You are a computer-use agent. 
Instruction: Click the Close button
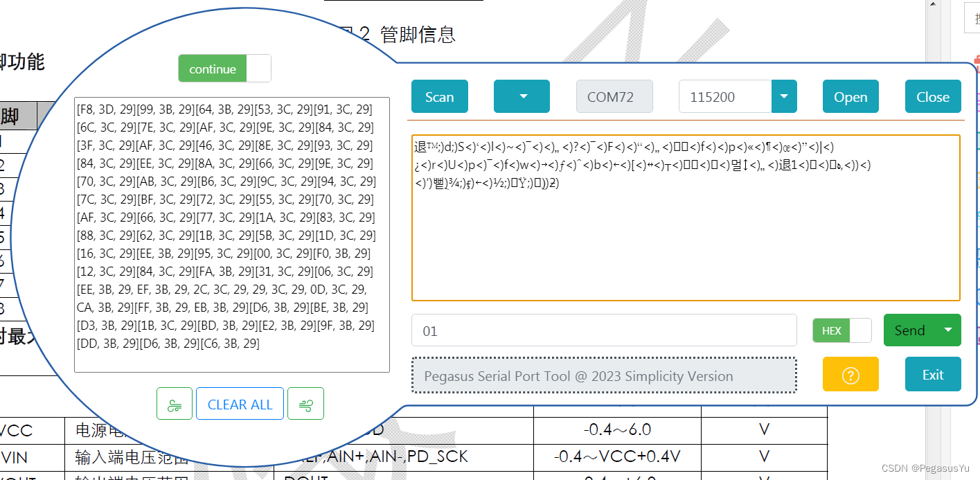[932, 96]
